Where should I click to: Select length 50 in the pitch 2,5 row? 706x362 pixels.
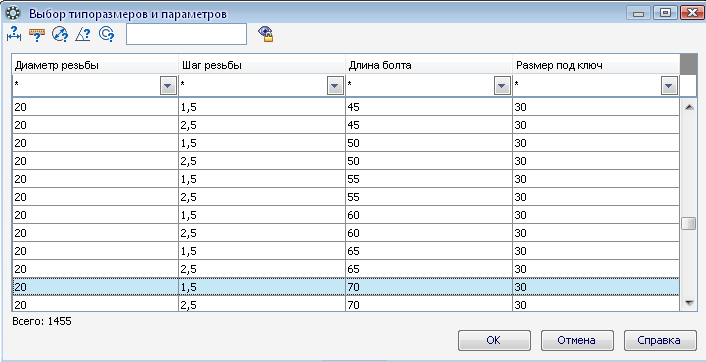pos(429,161)
